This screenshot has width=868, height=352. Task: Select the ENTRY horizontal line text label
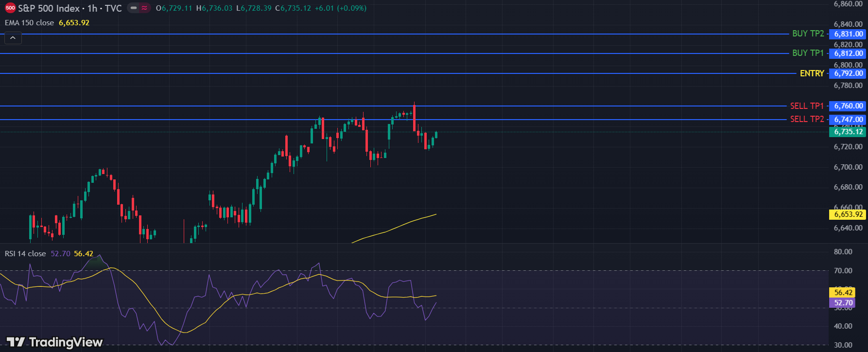(812, 73)
